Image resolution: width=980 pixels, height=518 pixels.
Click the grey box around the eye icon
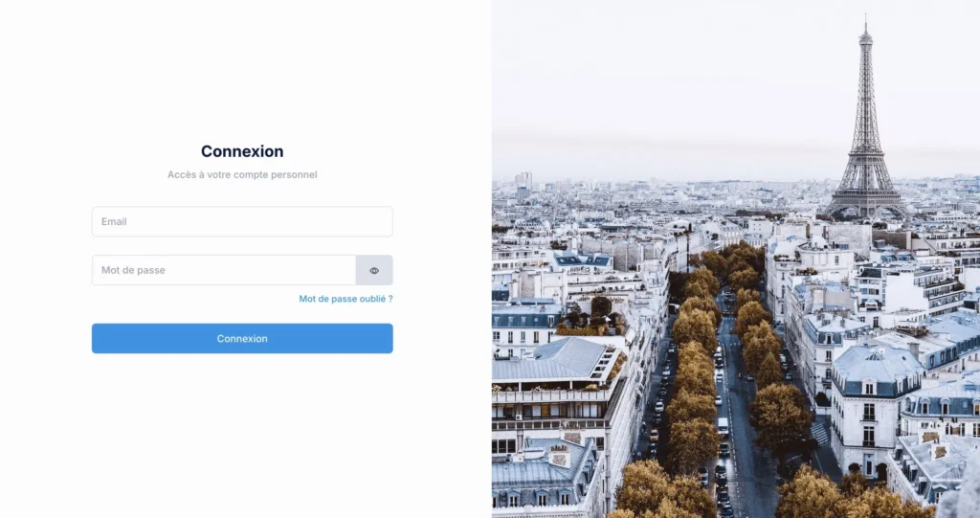[374, 270]
